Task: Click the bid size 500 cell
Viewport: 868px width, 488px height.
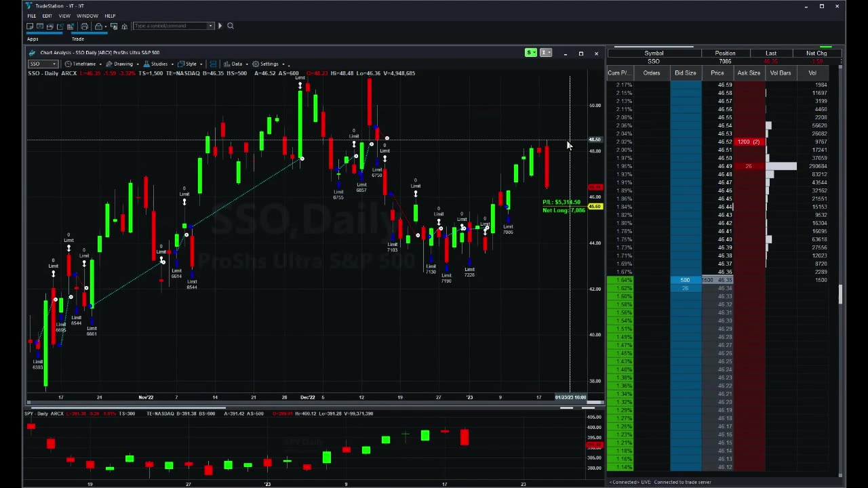Action: pos(685,281)
